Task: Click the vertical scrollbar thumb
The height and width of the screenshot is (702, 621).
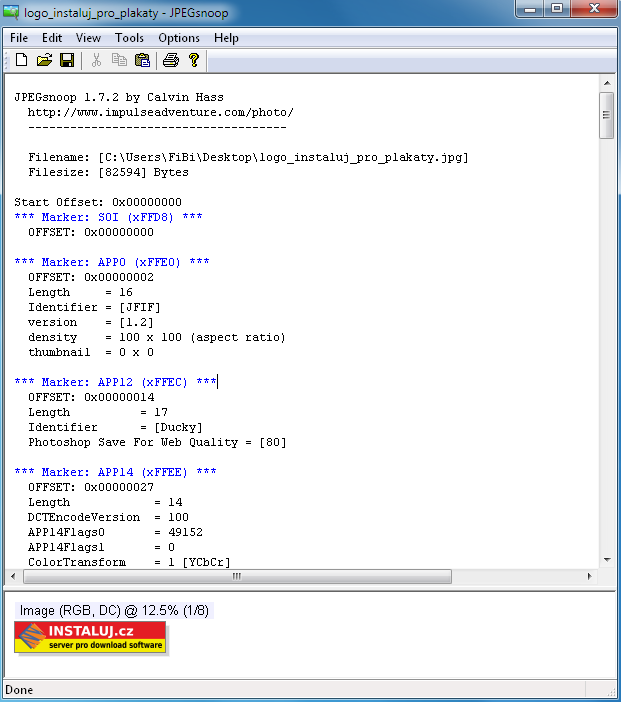Action: pos(607,116)
